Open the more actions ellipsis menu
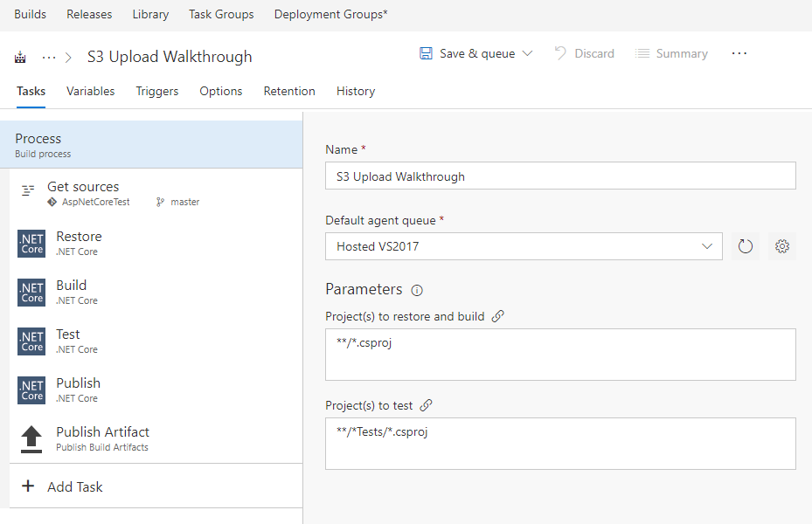The width and height of the screenshot is (812, 524). point(739,53)
